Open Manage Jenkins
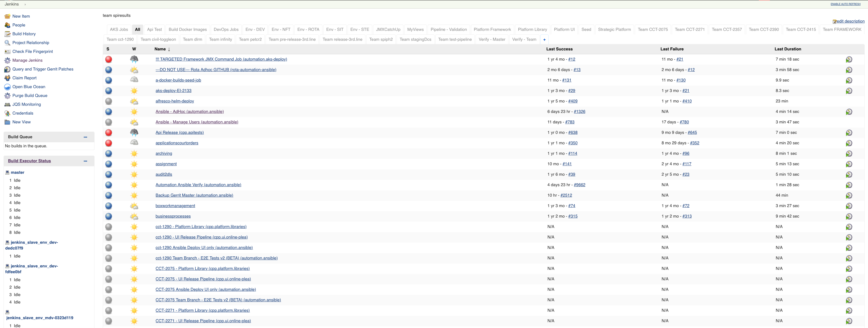The width and height of the screenshot is (868, 328). pos(27,60)
